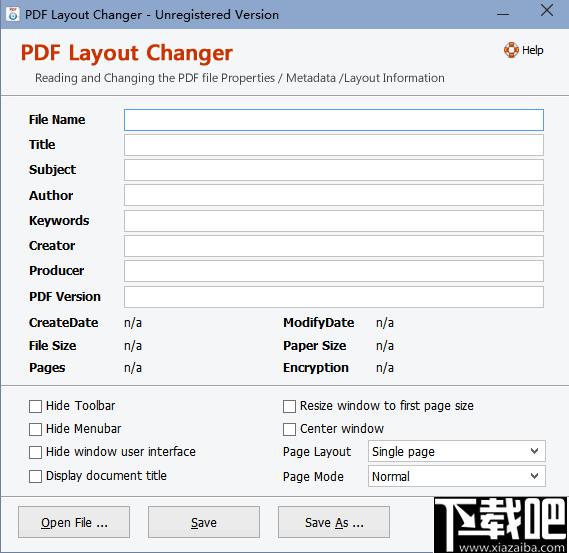Image resolution: width=569 pixels, height=553 pixels.
Task: Click the Pages n/a value
Action: 133,368
